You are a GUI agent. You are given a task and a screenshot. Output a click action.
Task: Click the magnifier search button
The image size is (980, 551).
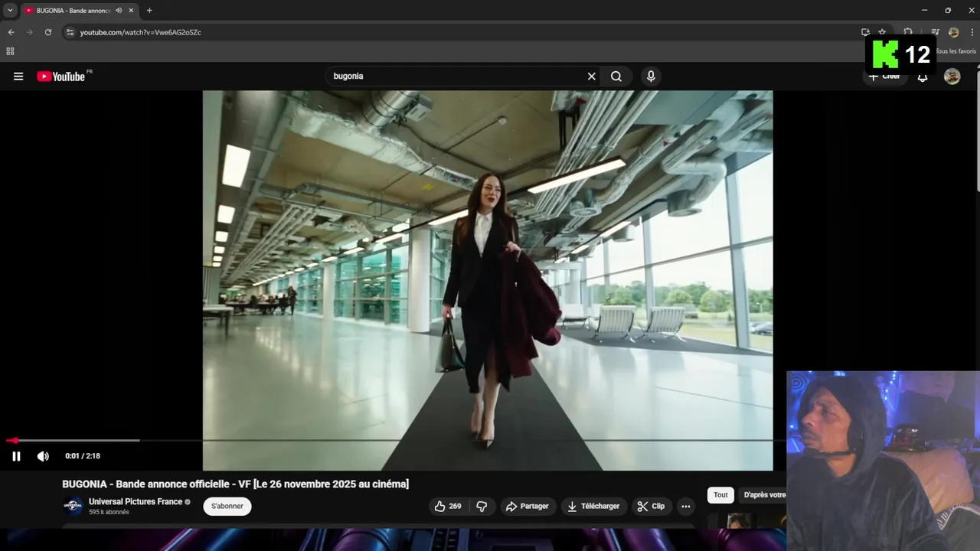(616, 77)
